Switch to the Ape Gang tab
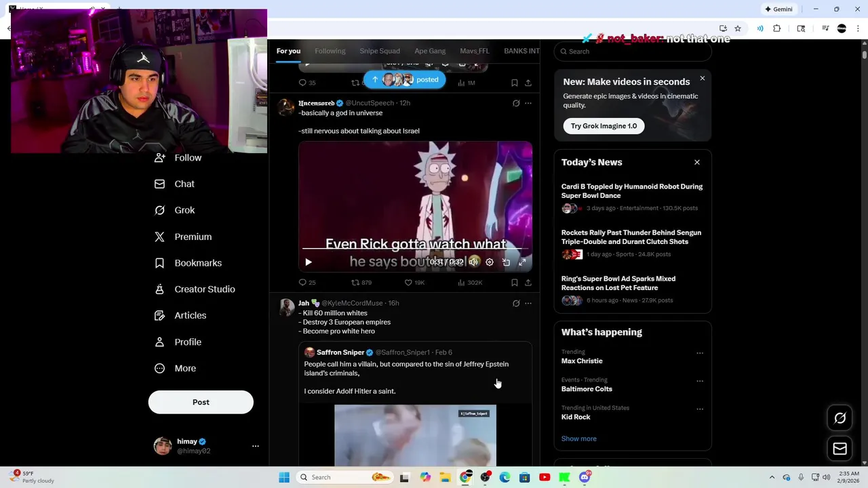868x488 pixels. [430, 51]
